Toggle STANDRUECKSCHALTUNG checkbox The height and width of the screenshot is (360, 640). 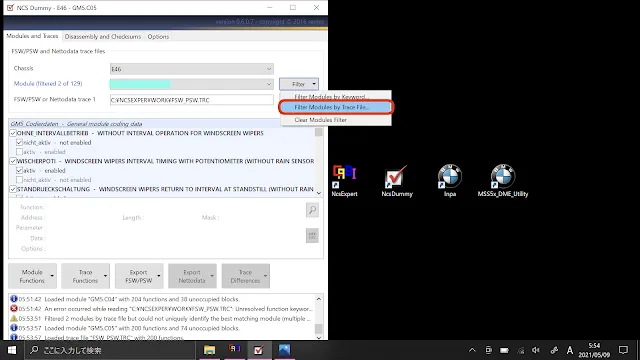pos(13,189)
